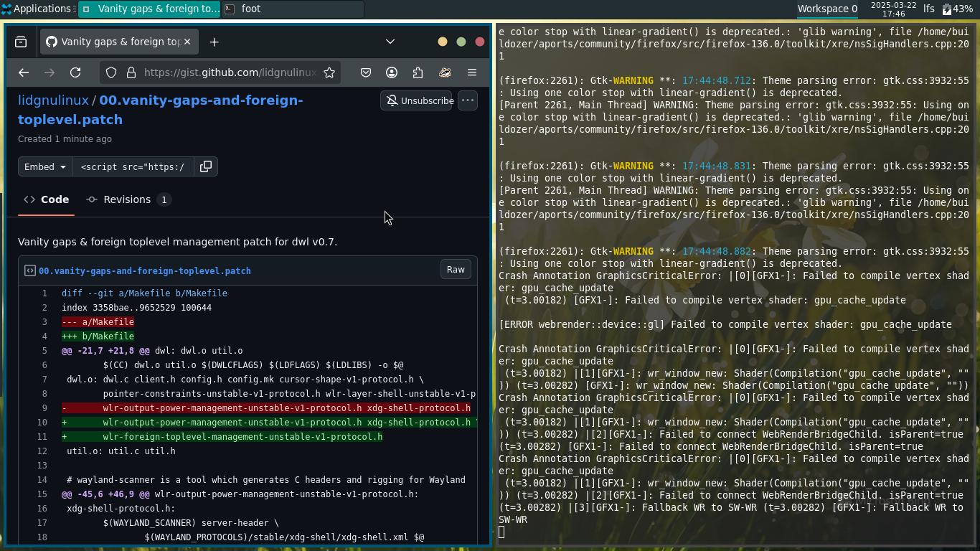Screen dimensions: 980x551
Task: View the Raw patch file
Action: 456,270
